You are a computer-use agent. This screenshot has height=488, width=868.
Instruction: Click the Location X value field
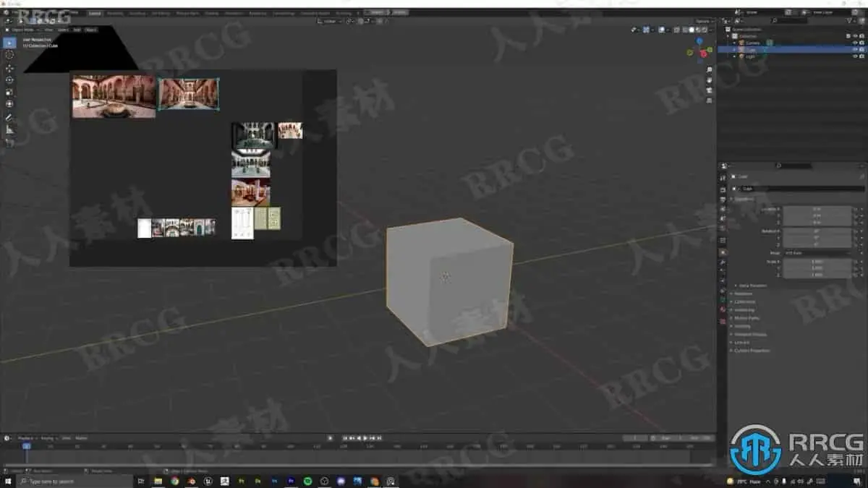pos(817,209)
